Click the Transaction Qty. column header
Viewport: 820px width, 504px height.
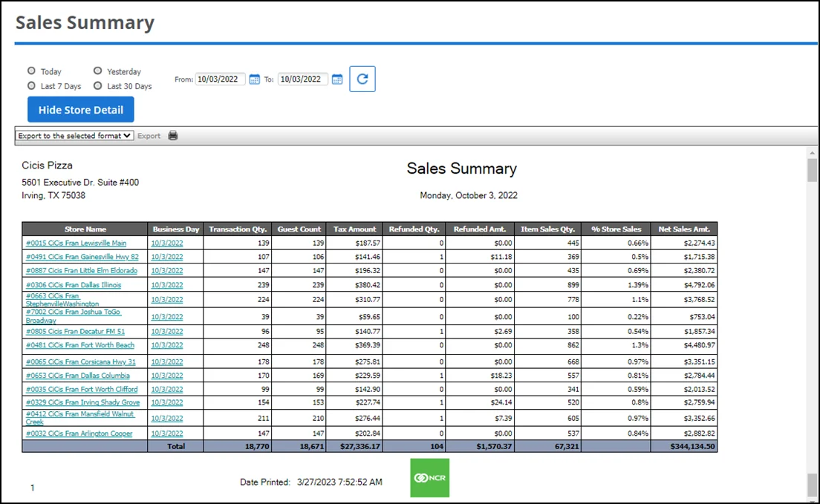click(238, 229)
